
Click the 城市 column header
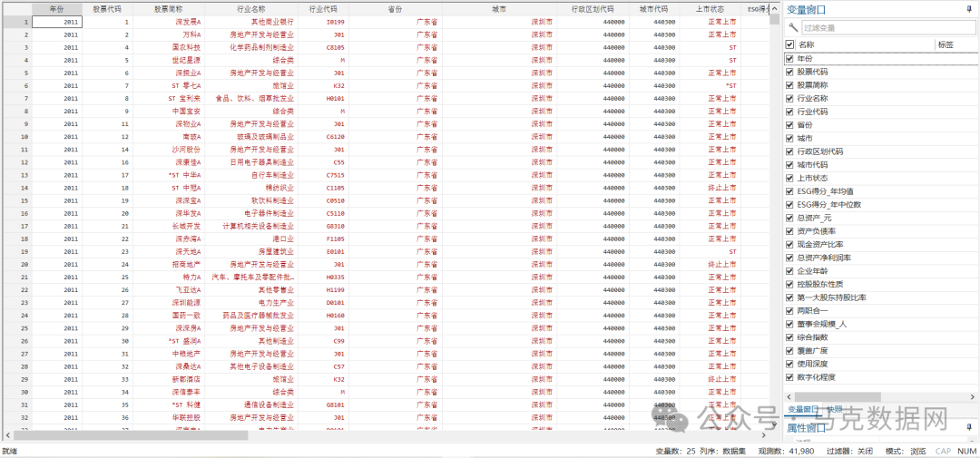(499, 9)
